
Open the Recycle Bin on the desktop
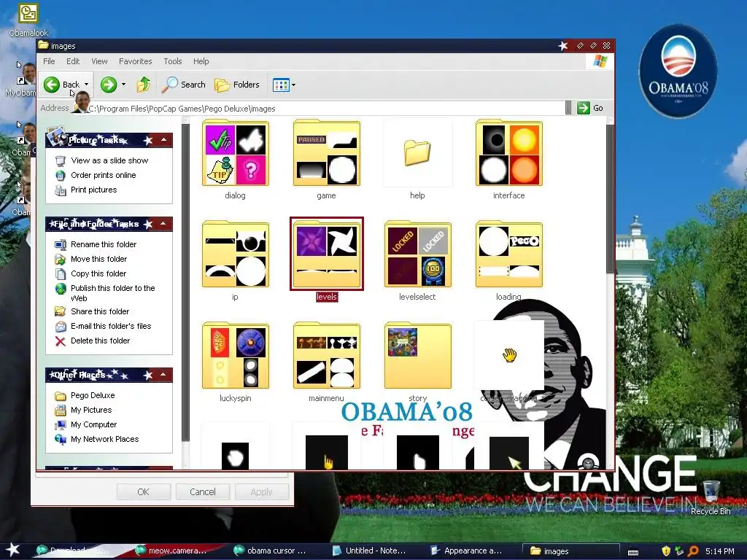pos(711,498)
